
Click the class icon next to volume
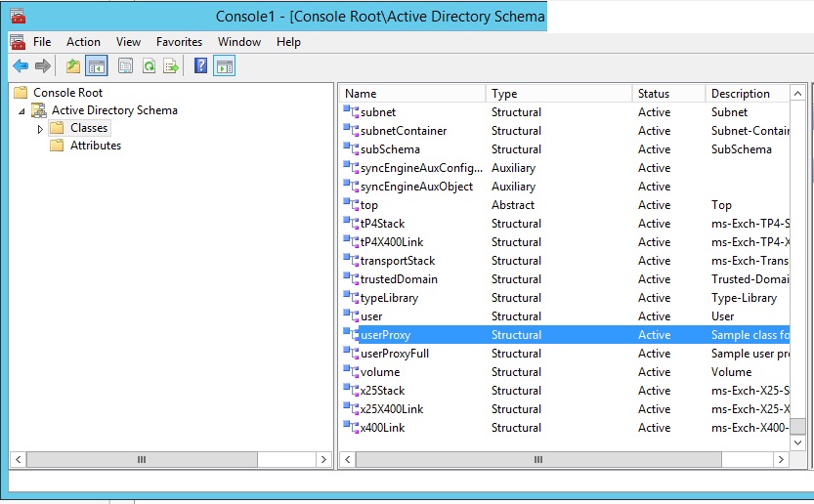pos(351,371)
